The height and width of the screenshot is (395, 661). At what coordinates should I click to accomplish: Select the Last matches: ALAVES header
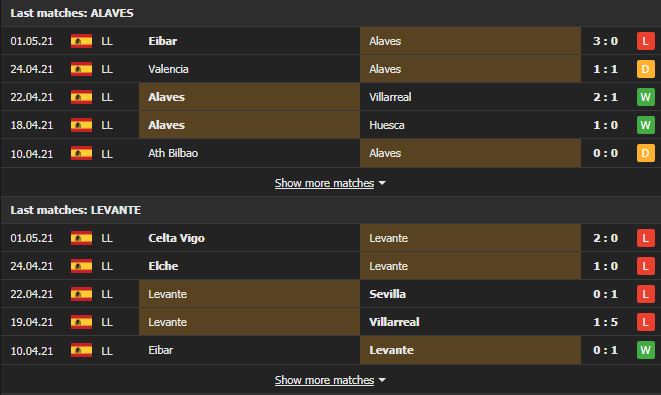pyautogui.click(x=72, y=13)
